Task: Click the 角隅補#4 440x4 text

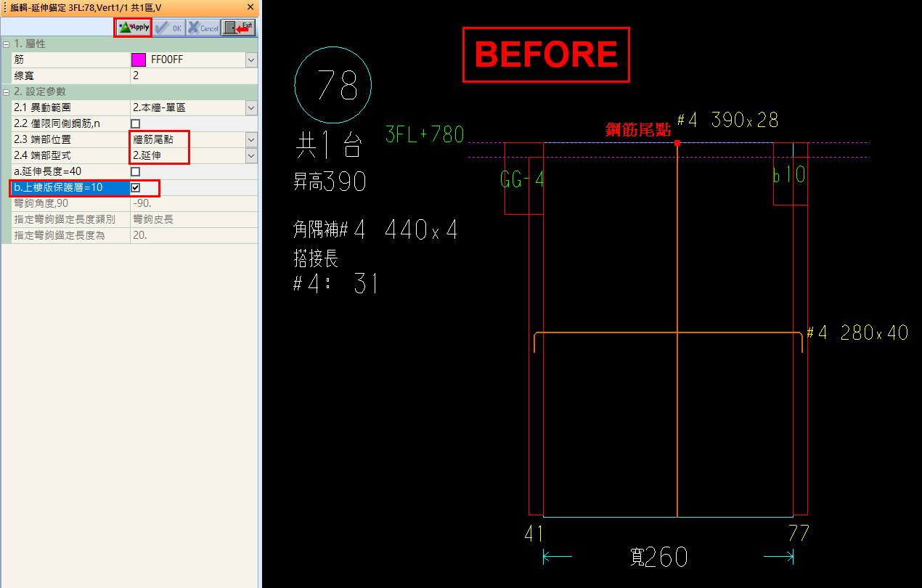Action: pos(375,232)
